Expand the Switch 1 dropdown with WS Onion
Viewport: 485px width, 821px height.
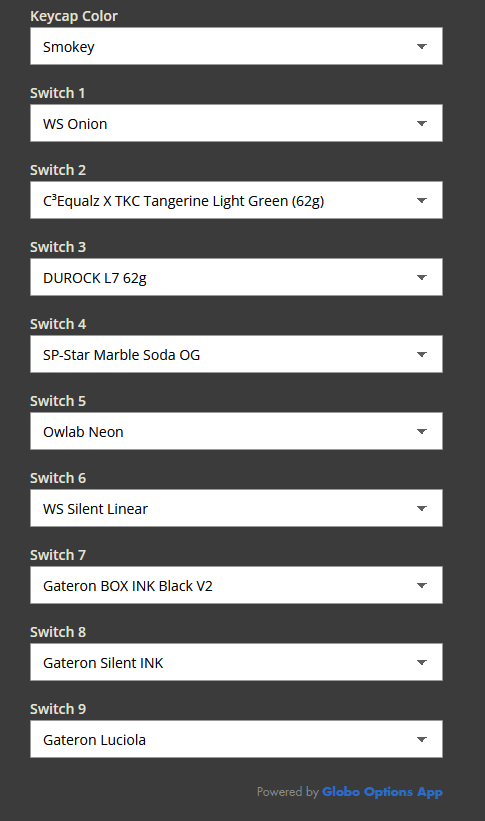(236, 124)
